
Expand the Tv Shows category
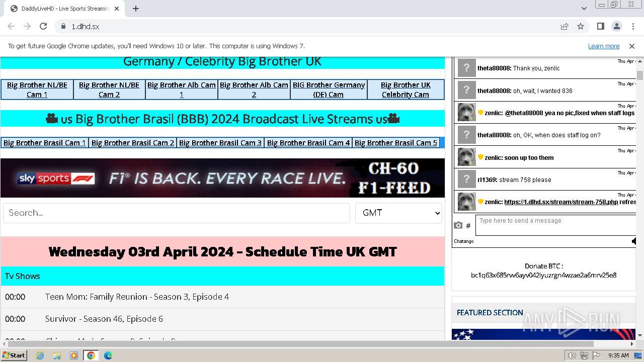[222, 276]
